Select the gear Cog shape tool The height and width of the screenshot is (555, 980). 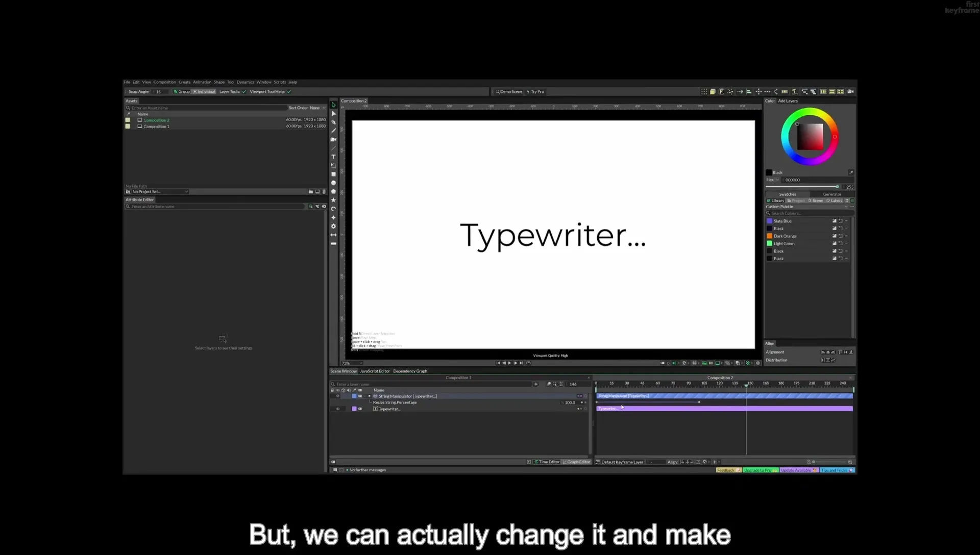tap(333, 226)
